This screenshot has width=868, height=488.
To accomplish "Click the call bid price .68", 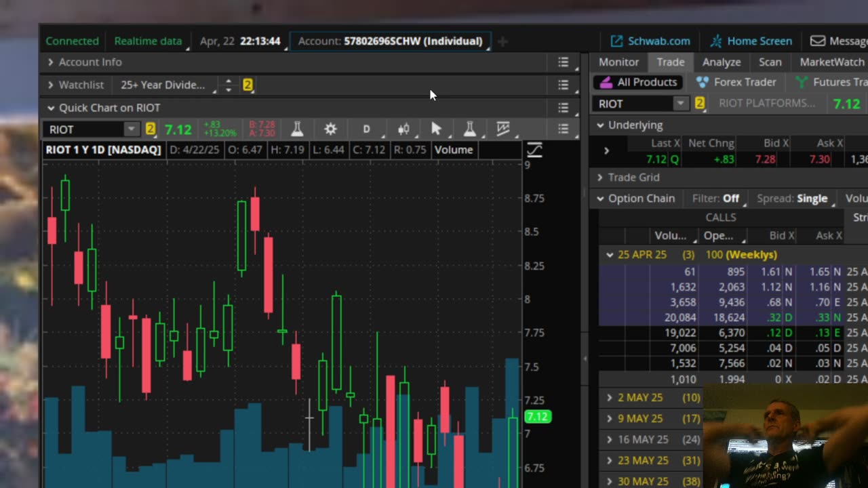I will (774, 302).
